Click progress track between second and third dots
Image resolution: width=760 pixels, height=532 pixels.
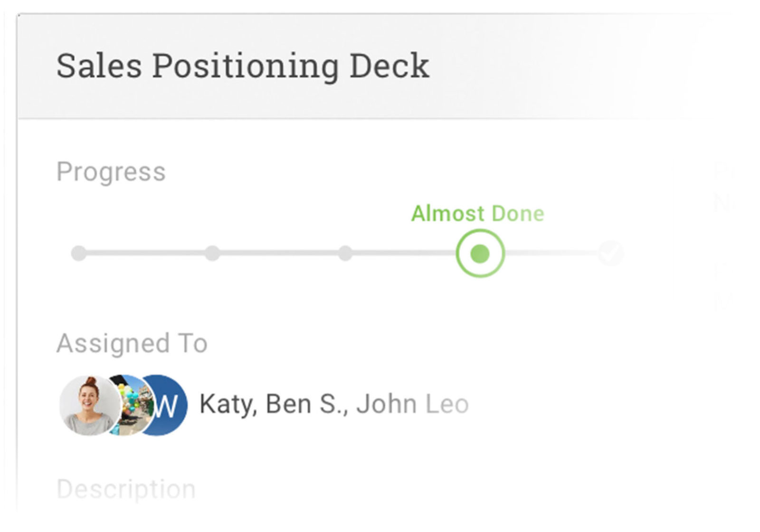279,253
